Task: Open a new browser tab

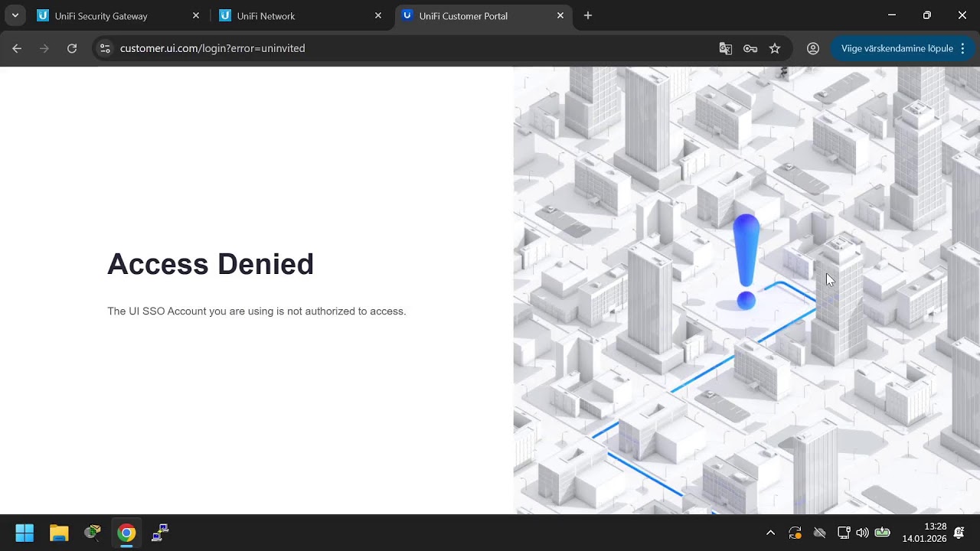Action: click(588, 15)
